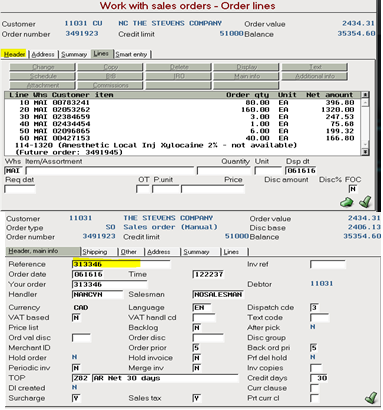Click the Quantity input field
Image resolution: width=383 pixels, height=410 pixels.
(223, 171)
